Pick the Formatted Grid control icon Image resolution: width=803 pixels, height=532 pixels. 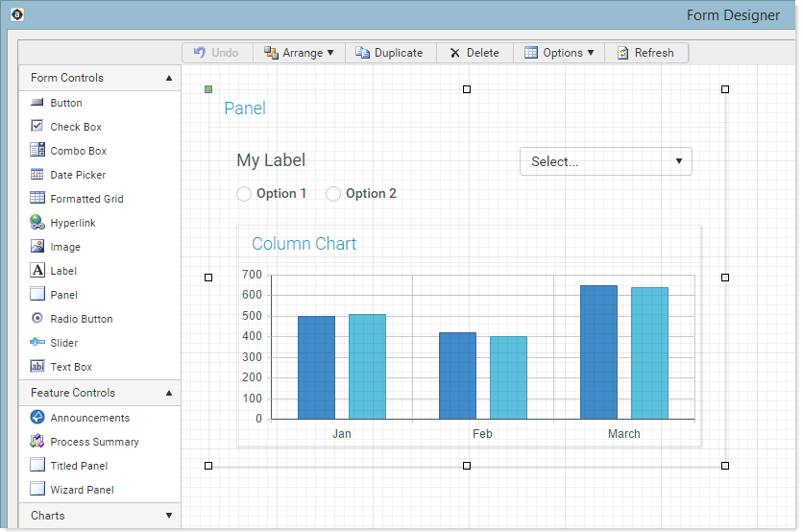pos(37,199)
